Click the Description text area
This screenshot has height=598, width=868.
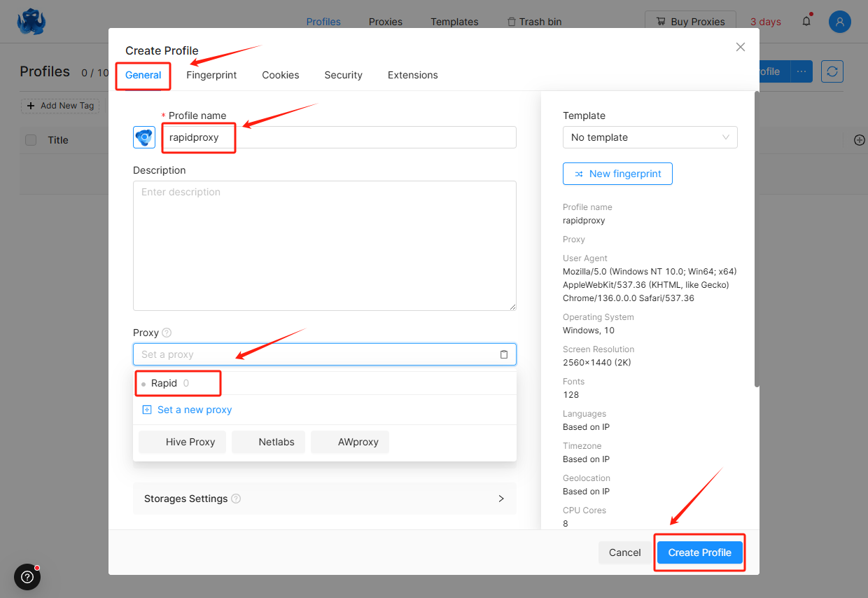pos(324,245)
